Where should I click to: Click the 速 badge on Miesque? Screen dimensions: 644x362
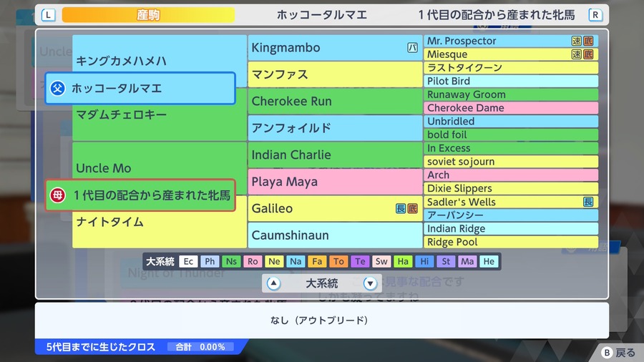[x=577, y=54]
